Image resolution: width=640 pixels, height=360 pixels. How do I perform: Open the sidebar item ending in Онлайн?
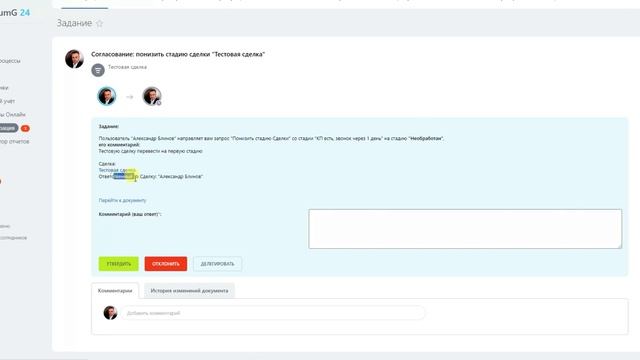(x=13, y=114)
